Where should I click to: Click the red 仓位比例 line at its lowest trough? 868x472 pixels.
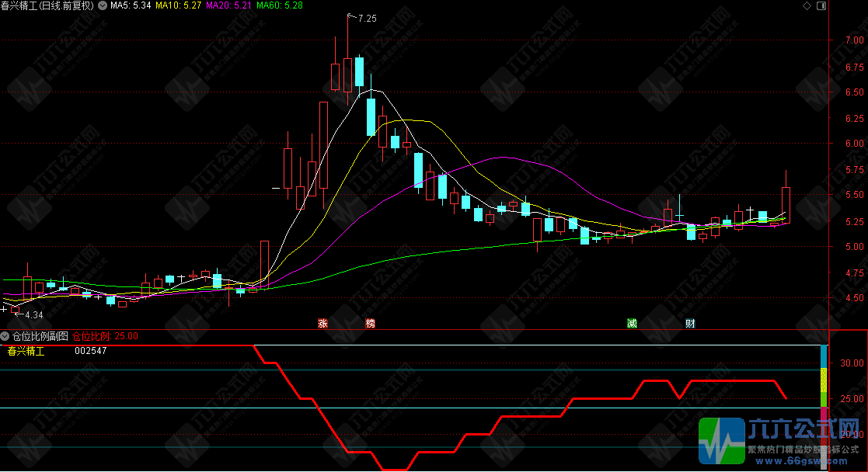pos(395,469)
